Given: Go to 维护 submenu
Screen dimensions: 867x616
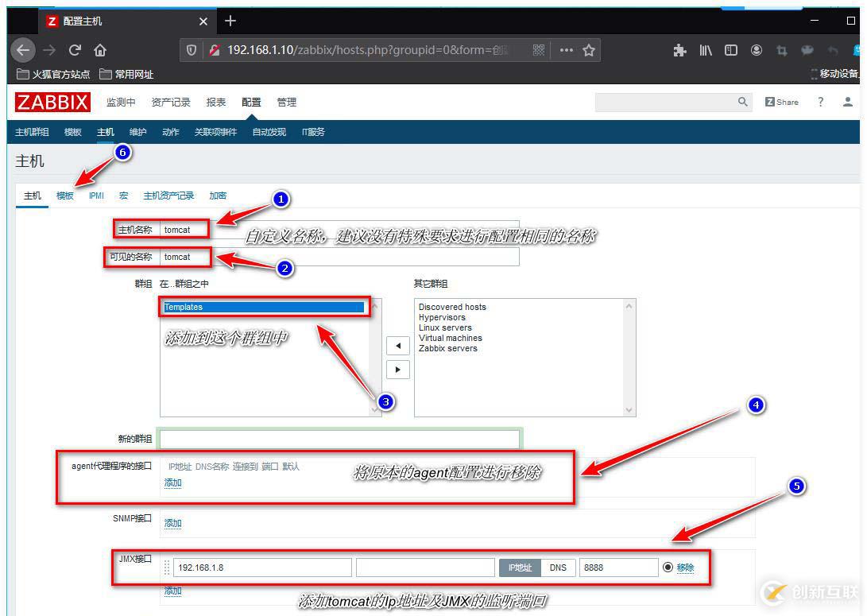Looking at the screenshot, I should tap(137, 132).
